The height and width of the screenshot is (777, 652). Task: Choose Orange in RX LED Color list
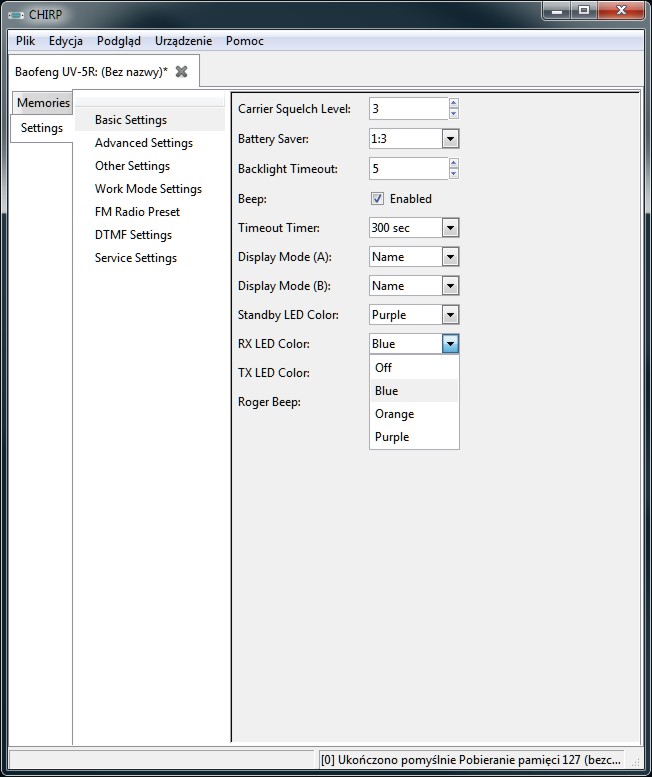point(414,414)
